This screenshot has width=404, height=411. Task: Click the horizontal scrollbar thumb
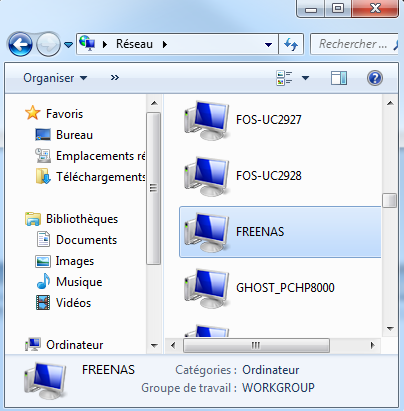pos(256,345)
